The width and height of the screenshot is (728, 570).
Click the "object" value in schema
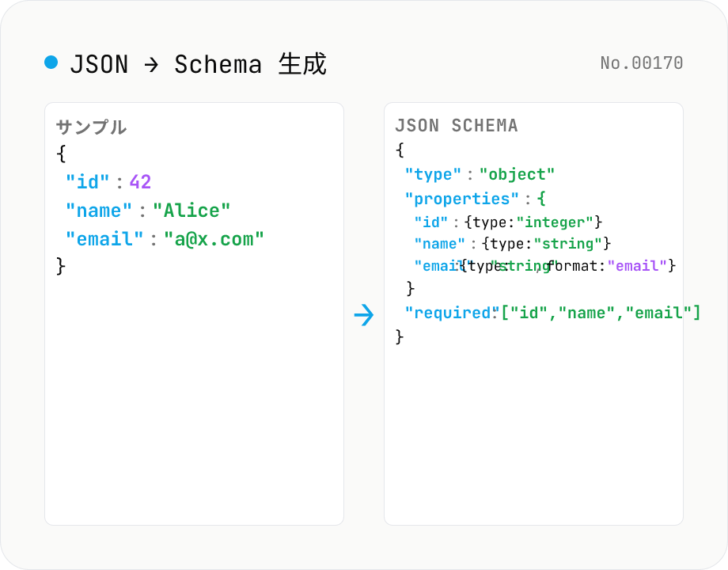(518, 175)
